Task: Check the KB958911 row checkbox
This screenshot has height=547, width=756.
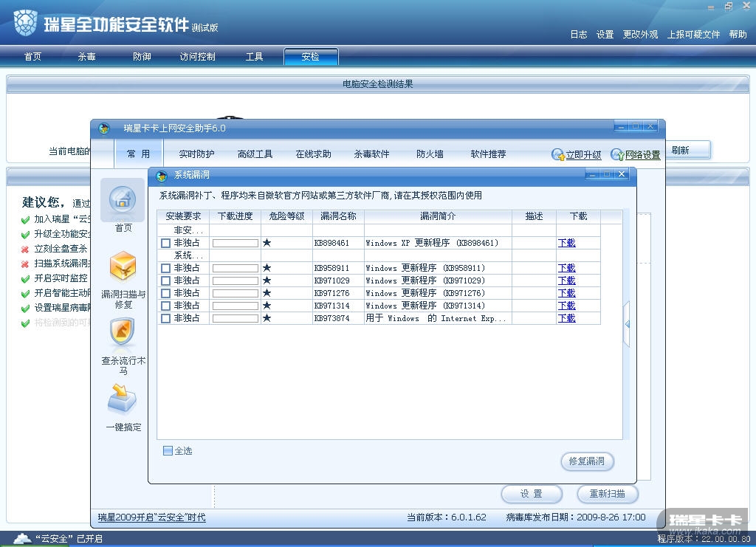Action: tap(166, 268)
